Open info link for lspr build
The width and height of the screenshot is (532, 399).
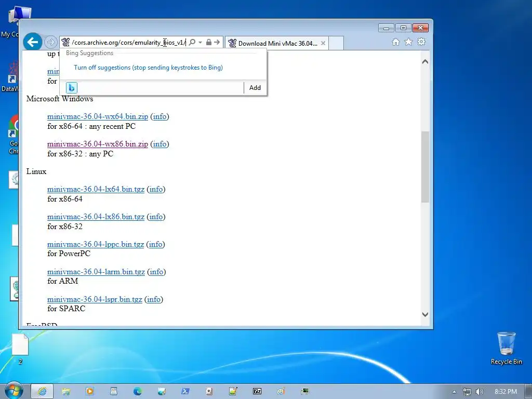click(x=154, y=299)
